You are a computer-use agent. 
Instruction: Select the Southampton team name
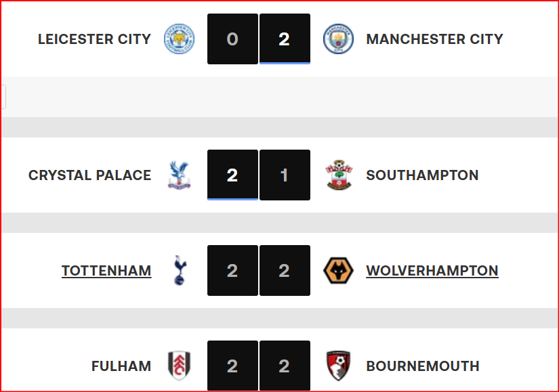422,175
